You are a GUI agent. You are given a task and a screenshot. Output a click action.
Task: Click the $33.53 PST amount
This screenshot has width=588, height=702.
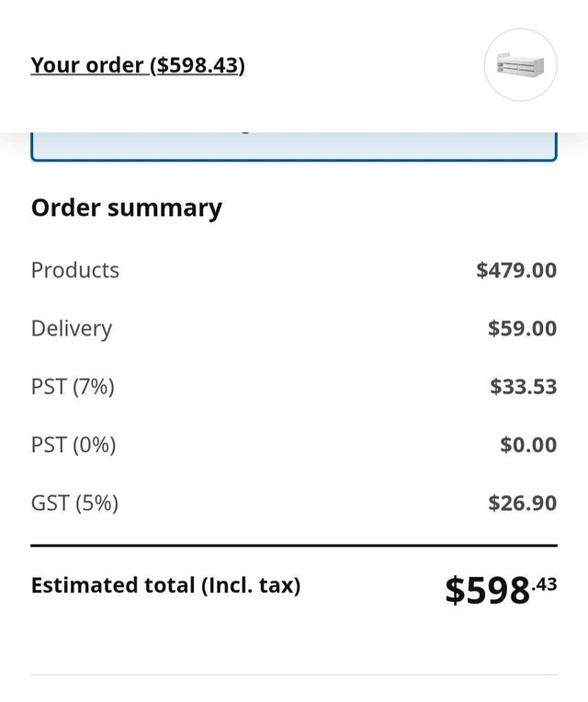(x=524, y=386)
